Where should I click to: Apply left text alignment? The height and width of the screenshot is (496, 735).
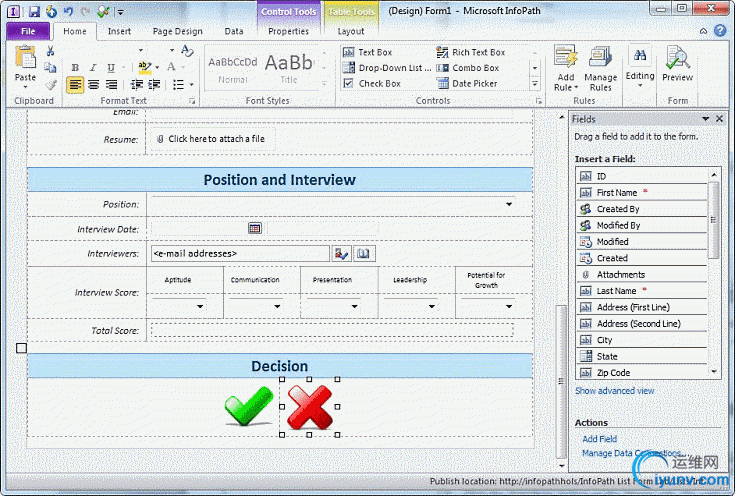click(75, 84)
